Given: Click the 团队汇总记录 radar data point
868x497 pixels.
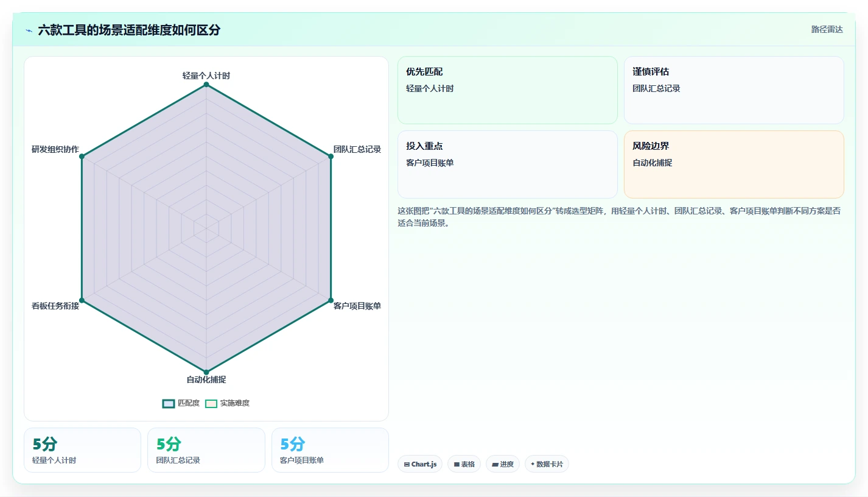Looking at the screenshot, I should pyautogui.click(x=331, y=157).
